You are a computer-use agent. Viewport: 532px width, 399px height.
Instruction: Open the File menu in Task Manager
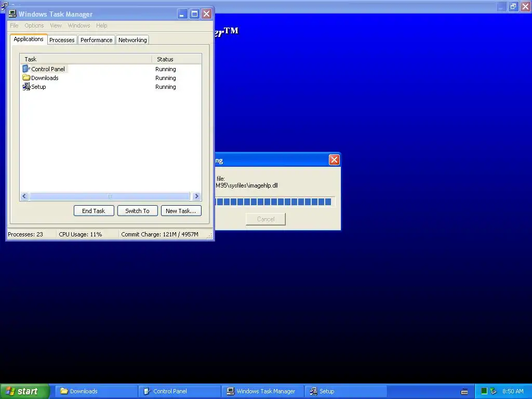coord(14,25)
